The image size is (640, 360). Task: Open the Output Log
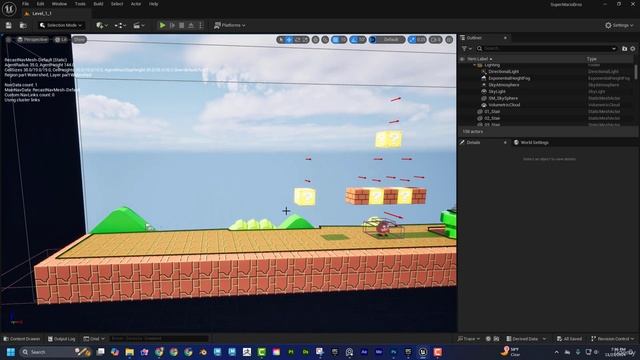point(62,339)
